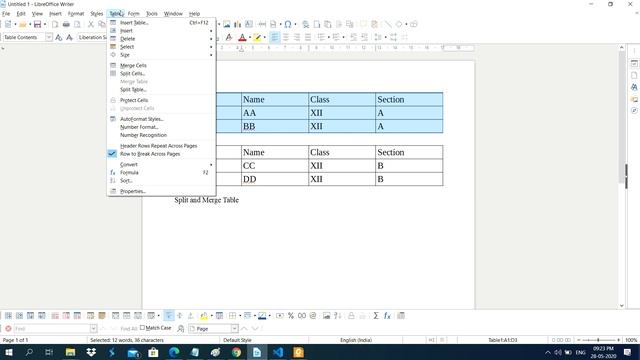Screen dimensions: 640x360
Task: Open the sidebar Properties deck icon
Action: click(634, 64)
